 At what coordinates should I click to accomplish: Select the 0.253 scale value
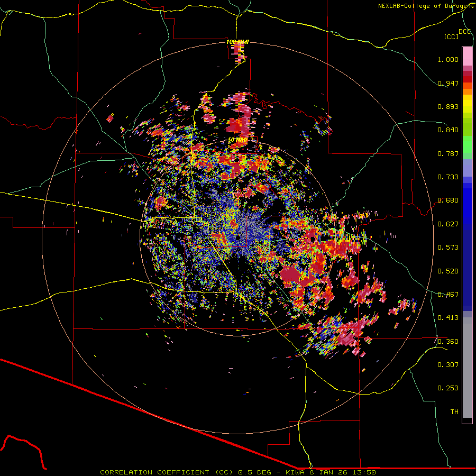(448, 388)
